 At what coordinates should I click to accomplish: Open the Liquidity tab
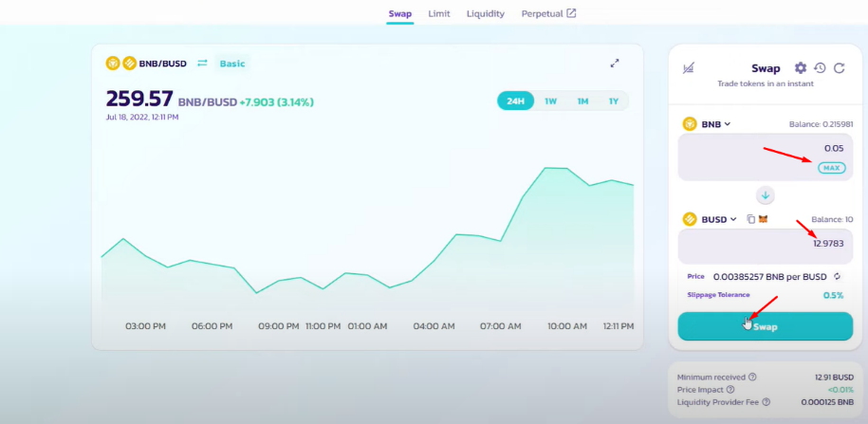[486, 14]
